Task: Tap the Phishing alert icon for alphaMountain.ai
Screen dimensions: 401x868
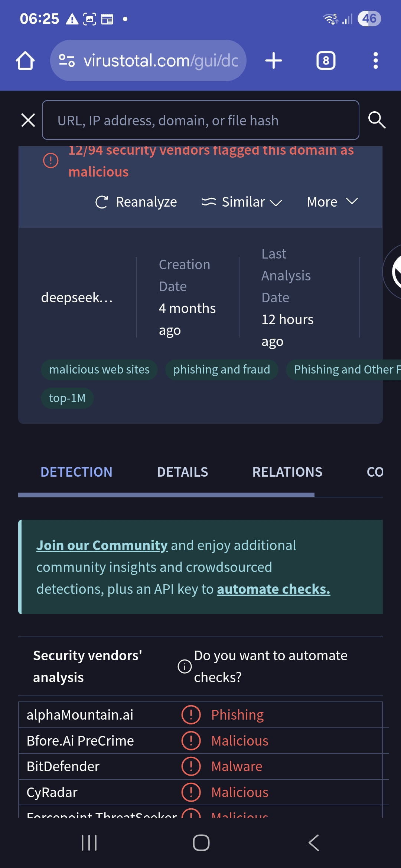Action: (x=191, y=714)
